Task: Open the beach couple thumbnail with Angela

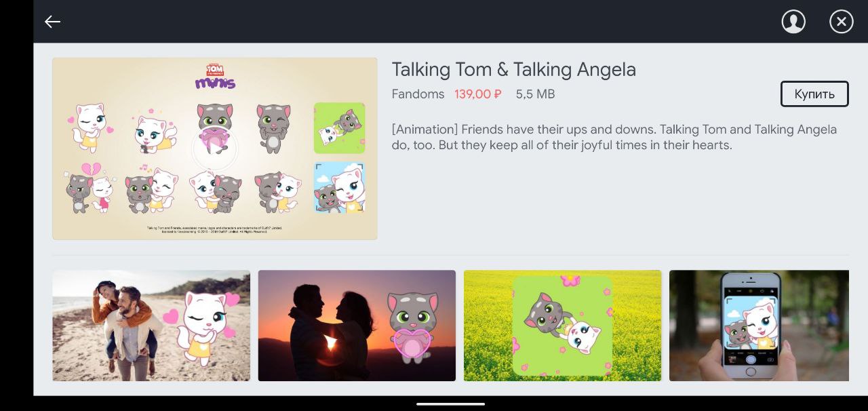Action: (x=151, y=326)
